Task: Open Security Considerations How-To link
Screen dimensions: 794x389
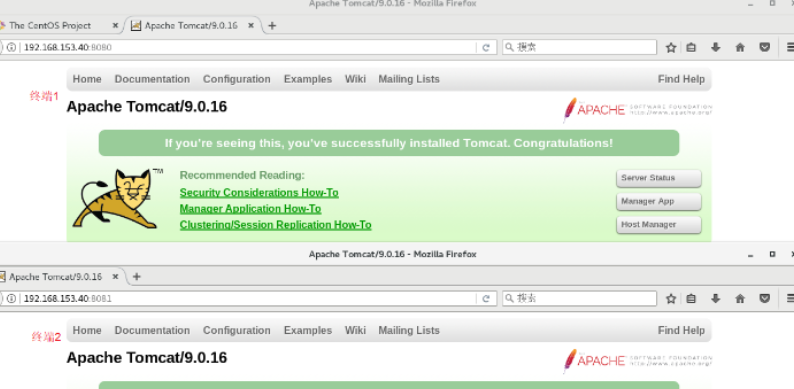Action: tap(259, 192)
